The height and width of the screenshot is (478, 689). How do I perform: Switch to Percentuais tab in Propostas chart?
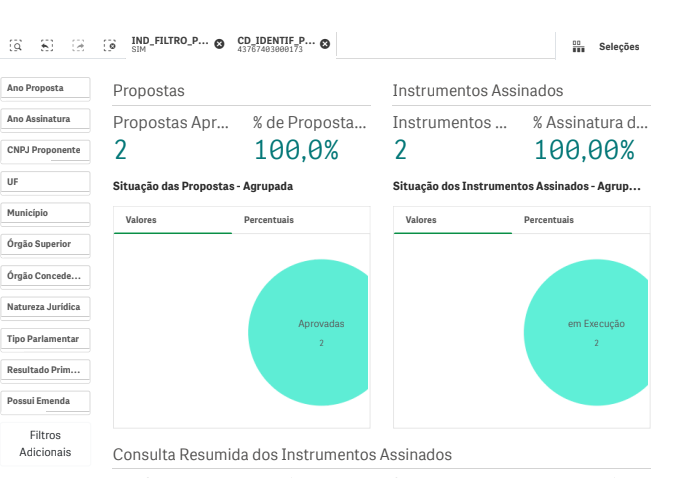pos(269,220)
